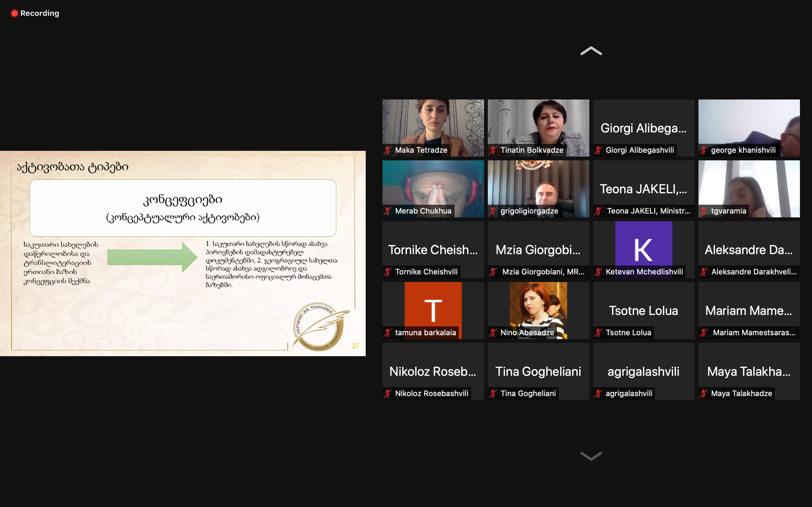This screenshot has width=812, height=507.
Task: Show next participants with down chevron
Action: click(x=591, y=456)
